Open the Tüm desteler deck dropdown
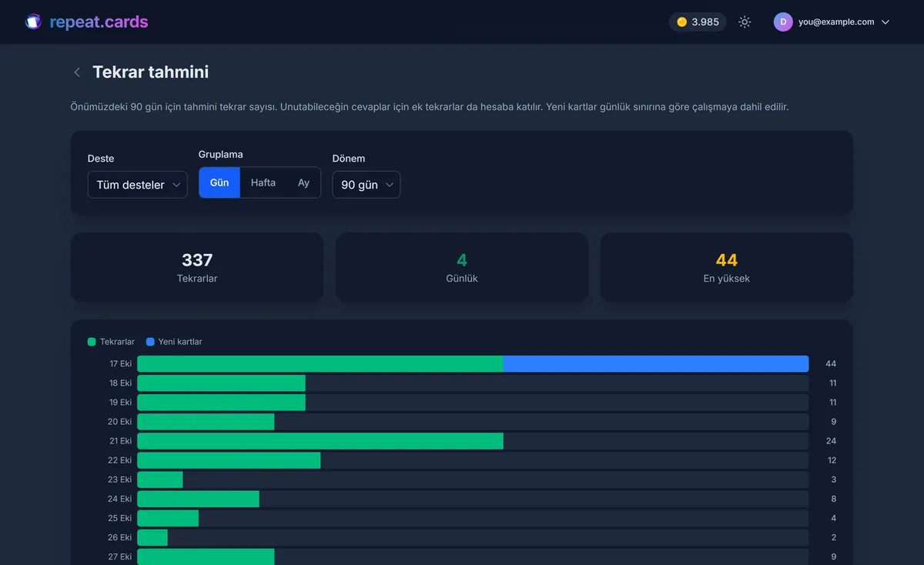The width and height of the screenshot is (924, 565). 137,185
